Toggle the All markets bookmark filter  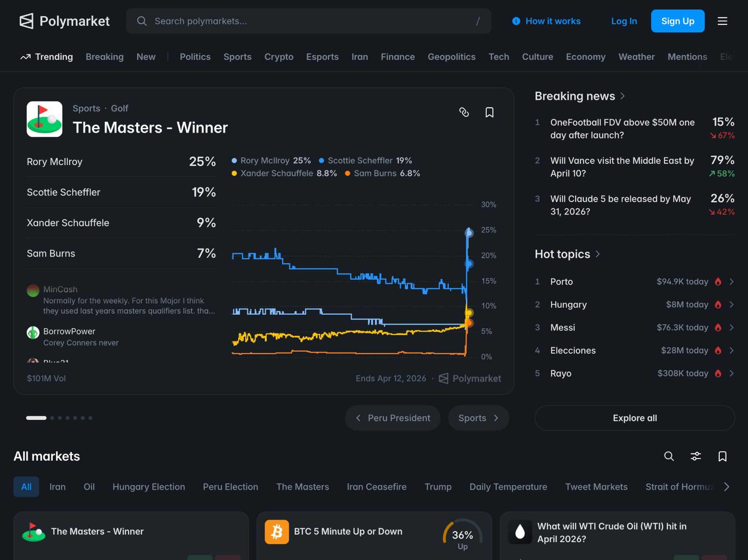(722, 456)
